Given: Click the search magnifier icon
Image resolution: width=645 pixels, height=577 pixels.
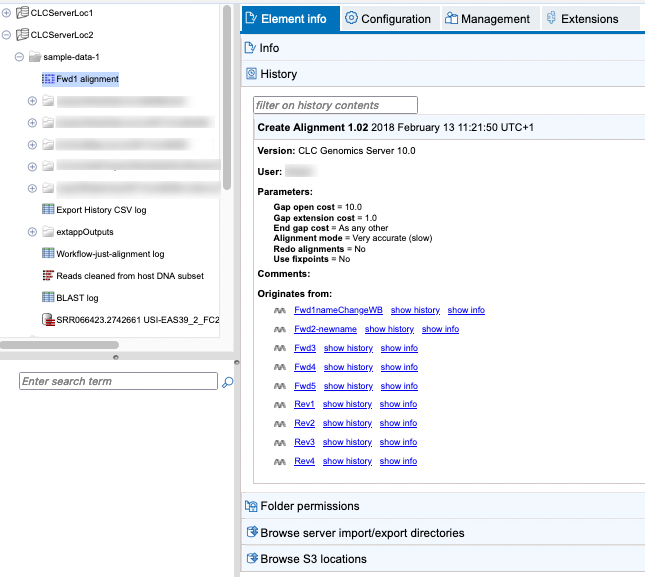Looking at the screenshot, I should click(227, 382).
